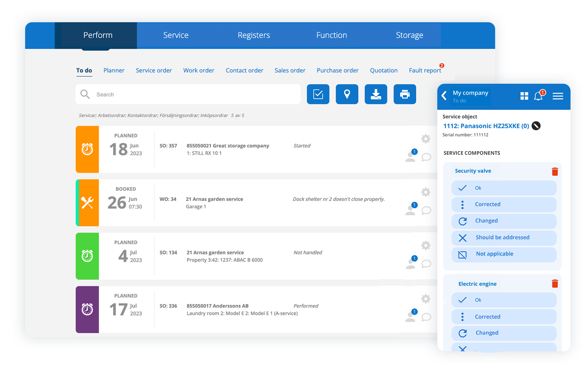The height and width of the screenshot is (367, 588).
Task: Open the notification bell in mobile panel
Action: click(538, 96)
